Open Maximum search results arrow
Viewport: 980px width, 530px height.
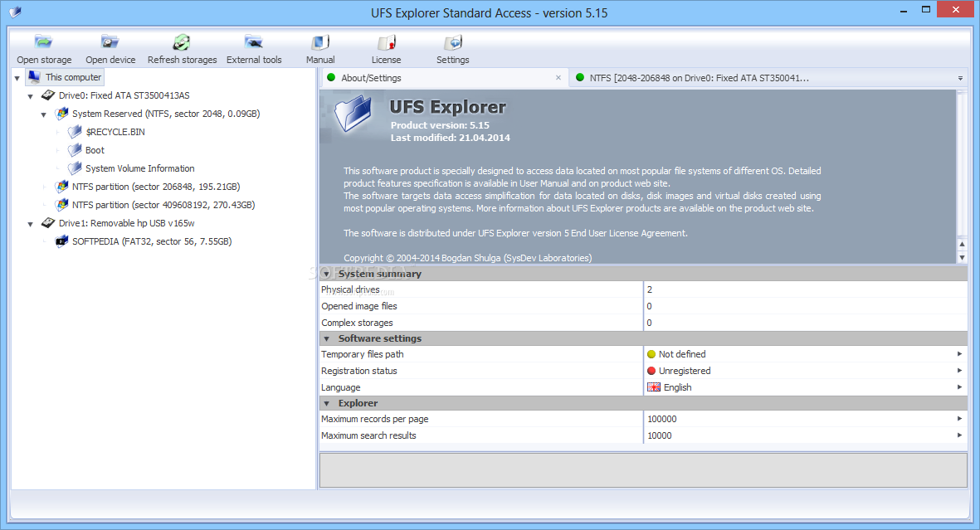click(959, 435)
